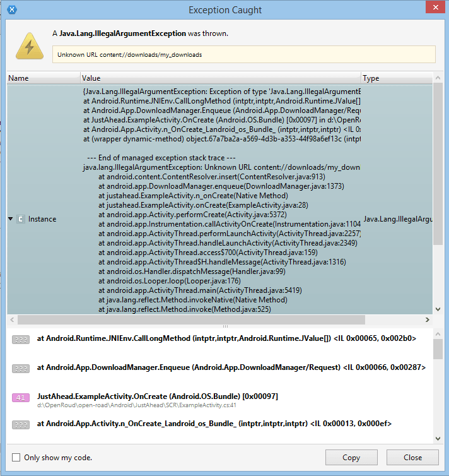Click the Activity.performCreate(Activity.java:5372) line

click(192, 215)
